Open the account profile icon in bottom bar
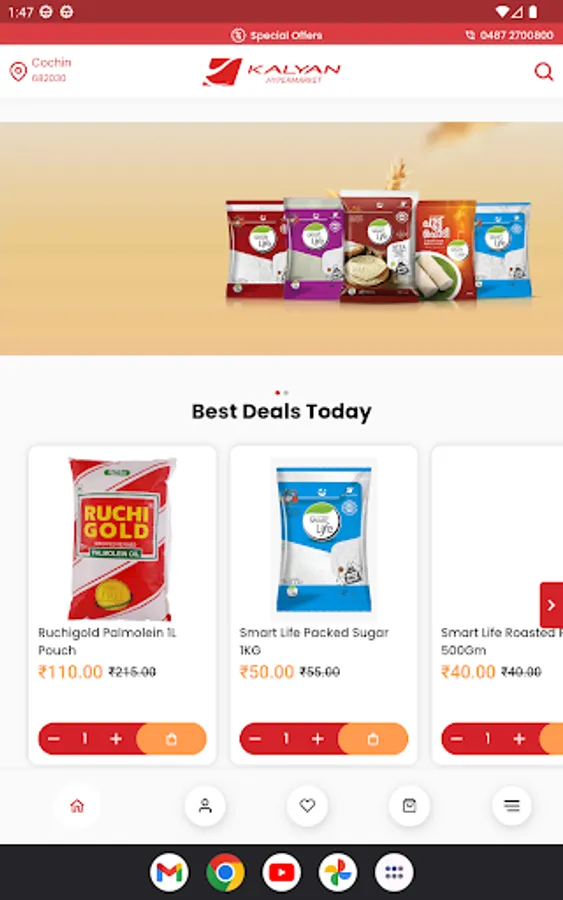This screenshot has height=900, width=563. (x=205, y=805)
